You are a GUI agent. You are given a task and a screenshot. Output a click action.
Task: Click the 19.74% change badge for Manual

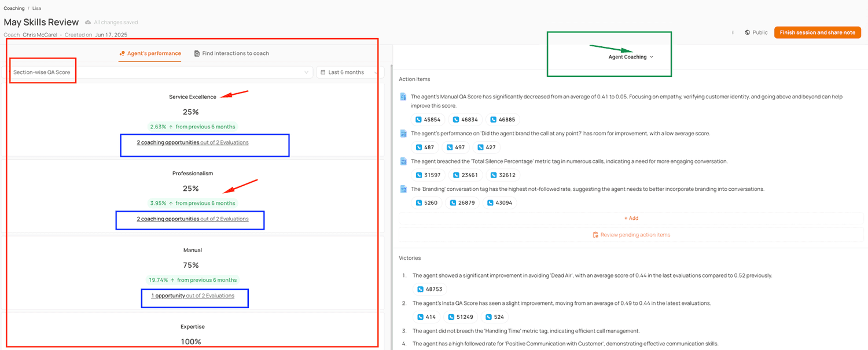tap(193, 280)
